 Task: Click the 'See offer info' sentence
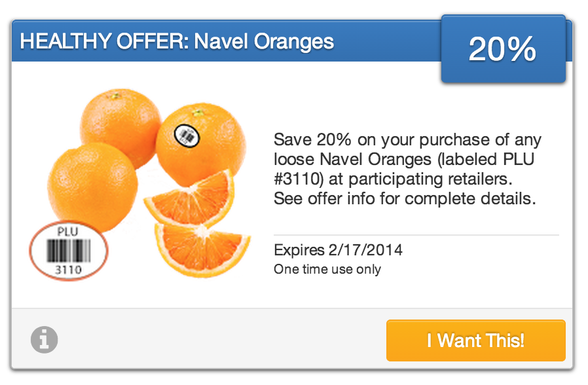(x=405, y=198)
